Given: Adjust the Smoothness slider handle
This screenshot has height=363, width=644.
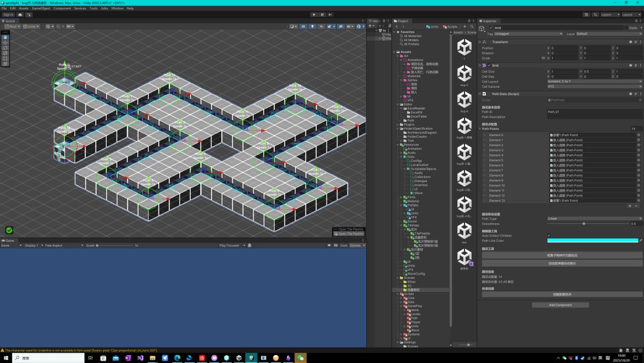Looking at the screenshot, I should point(584,224).
